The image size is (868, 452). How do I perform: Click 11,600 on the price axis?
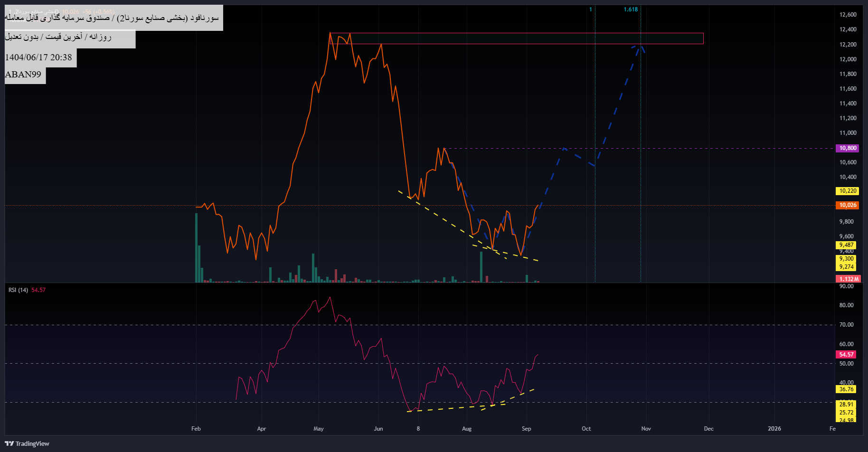click(848, 89)
